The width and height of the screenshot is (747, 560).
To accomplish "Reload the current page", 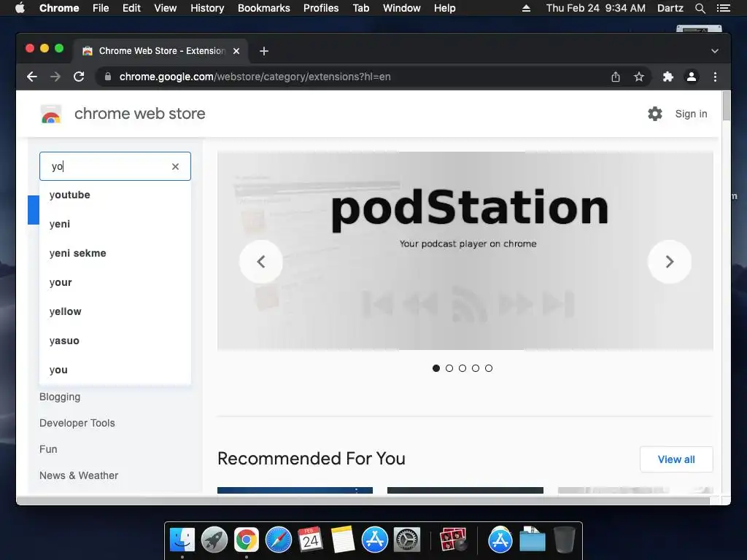I will [79, 77].
